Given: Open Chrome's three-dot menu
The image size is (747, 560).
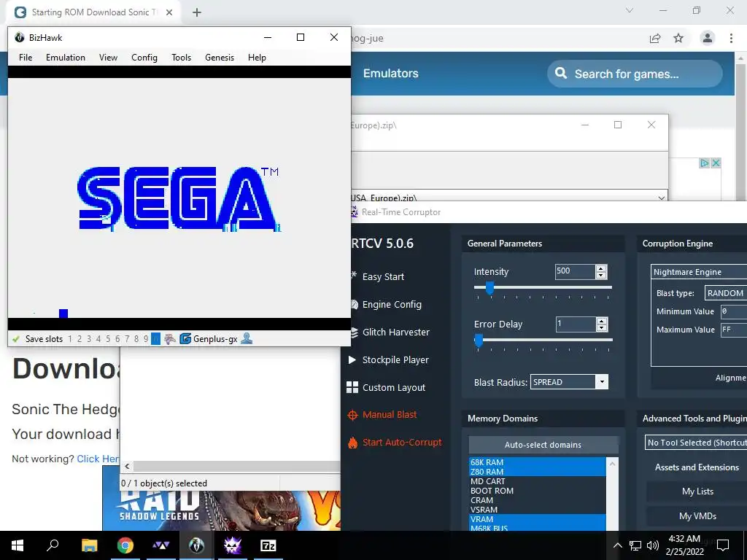Looking at the screenshot, I should click(731, 38).
